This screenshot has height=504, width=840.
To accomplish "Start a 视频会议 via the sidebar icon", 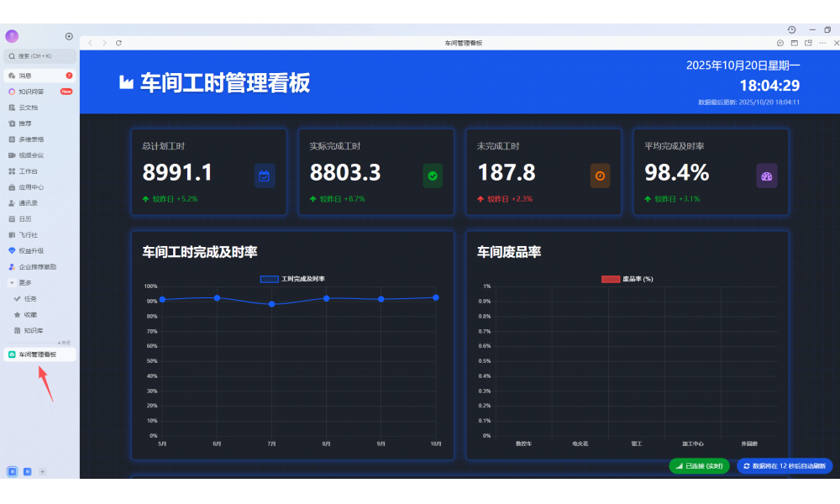I will 29,155.
